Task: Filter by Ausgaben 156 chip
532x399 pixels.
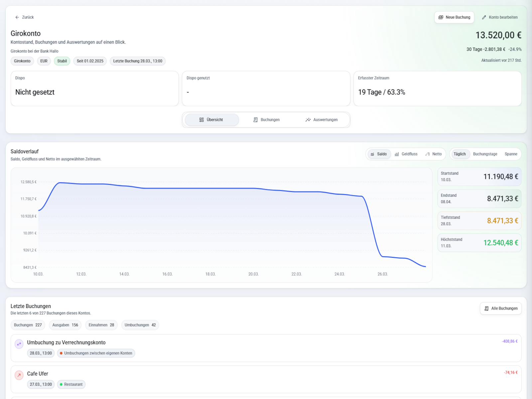Action: [x=65, y=325]
